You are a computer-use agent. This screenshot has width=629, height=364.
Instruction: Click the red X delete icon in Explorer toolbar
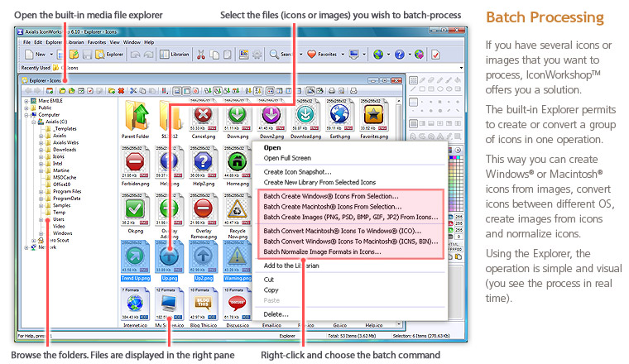121,91
